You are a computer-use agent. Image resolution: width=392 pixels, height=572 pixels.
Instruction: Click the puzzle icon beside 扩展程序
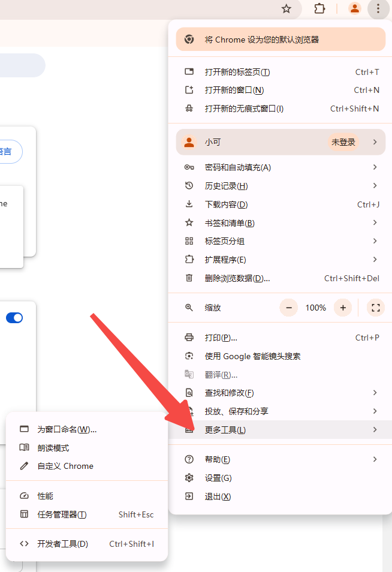coord(189,260)
